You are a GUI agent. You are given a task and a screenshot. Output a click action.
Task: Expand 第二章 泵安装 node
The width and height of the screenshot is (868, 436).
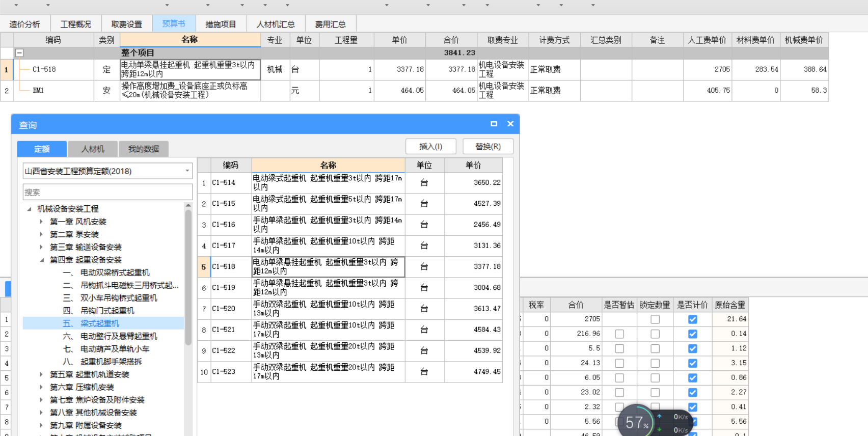pyautogui.click(x=41, y=234)
